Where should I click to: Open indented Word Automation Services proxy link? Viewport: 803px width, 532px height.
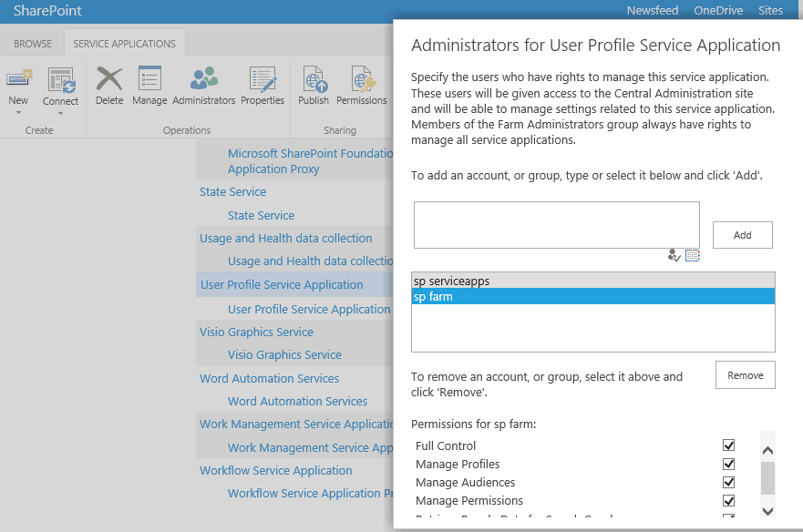point(297,402)
